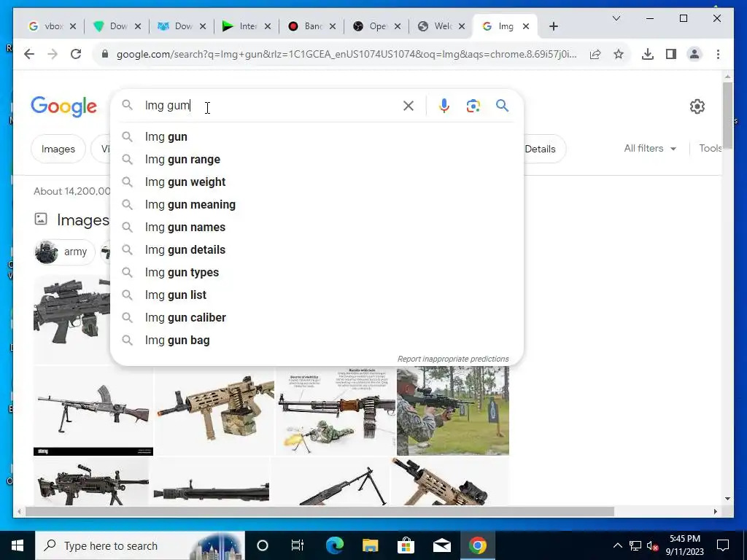Open a new browser tab
This screenshot has height=560, width=747.
tap(553, 27)
